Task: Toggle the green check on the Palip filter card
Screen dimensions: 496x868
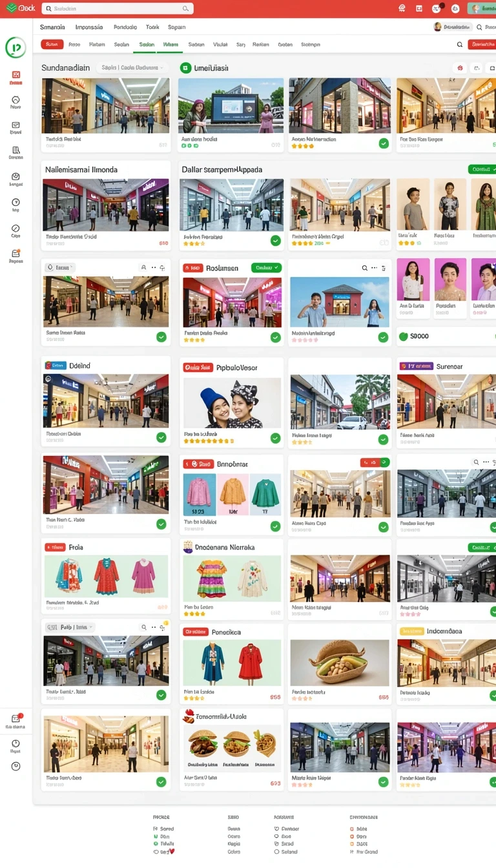Action: point(161,695)
